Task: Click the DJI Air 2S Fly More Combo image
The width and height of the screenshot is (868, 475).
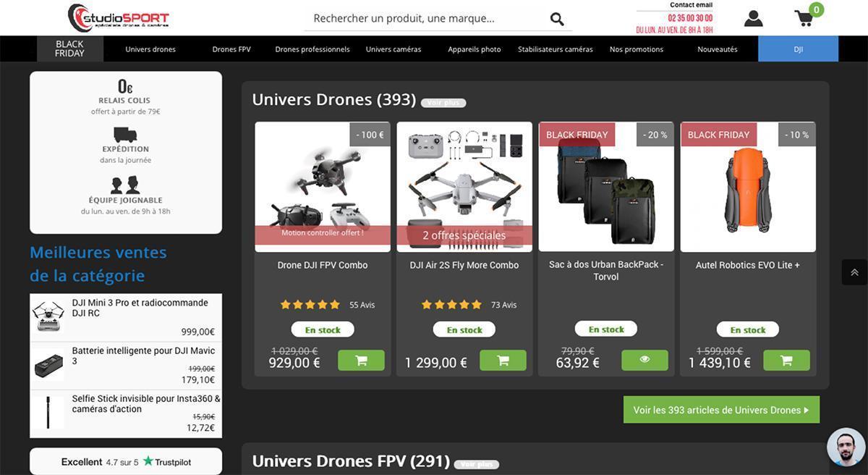Action: click(464, 187)
